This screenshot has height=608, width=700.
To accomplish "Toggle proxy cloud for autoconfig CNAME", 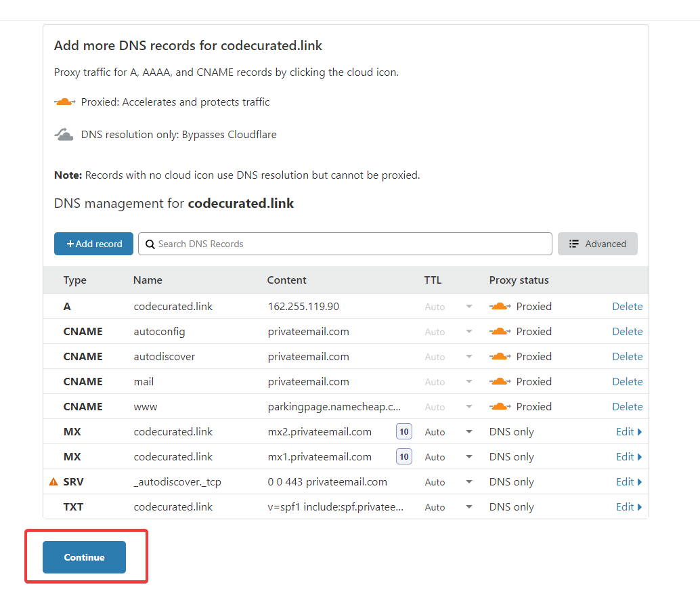I will click(500, 331).
